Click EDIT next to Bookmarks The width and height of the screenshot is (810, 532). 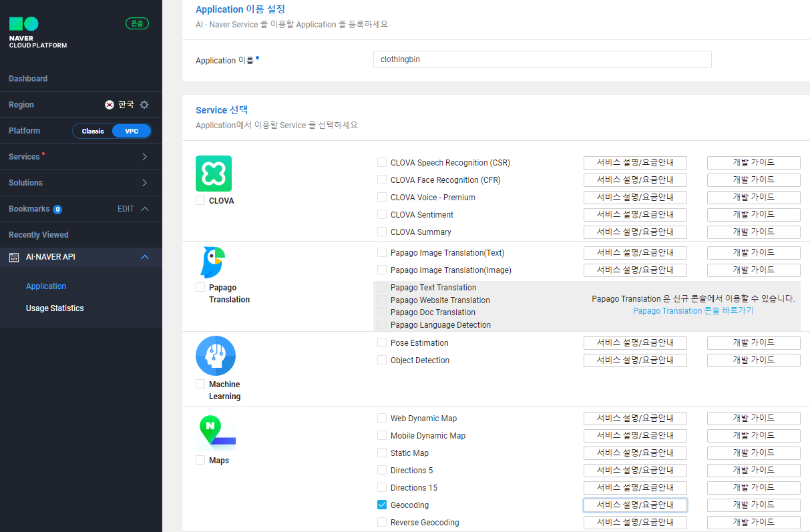126,209
